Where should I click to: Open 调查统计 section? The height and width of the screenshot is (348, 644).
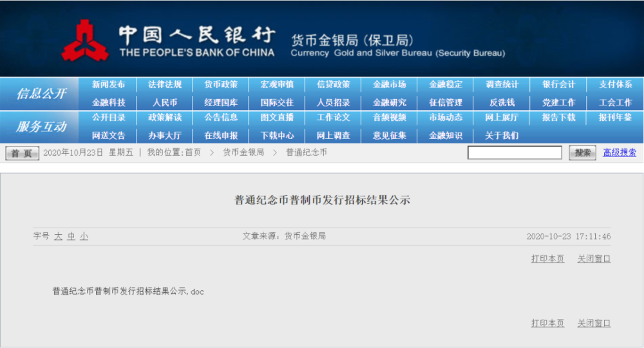click(502, 84)
